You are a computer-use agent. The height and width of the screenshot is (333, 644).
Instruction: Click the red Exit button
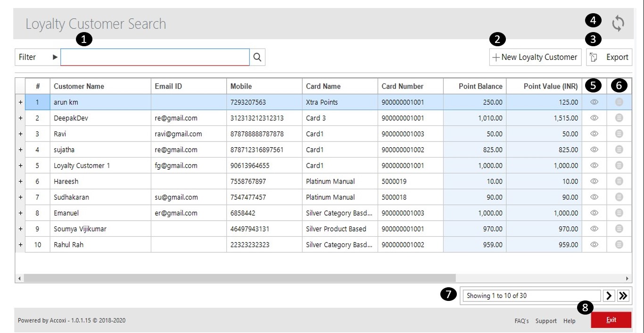(611, 320)
